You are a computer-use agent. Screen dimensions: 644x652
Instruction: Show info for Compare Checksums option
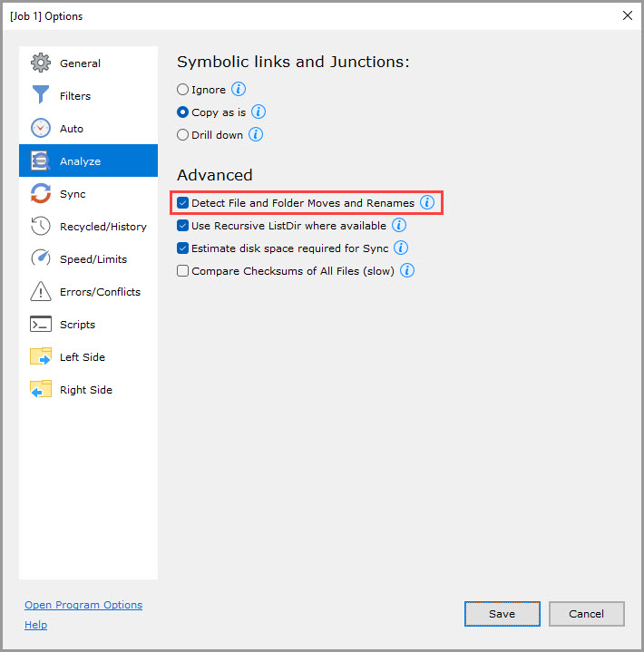(x=407, y=271)
